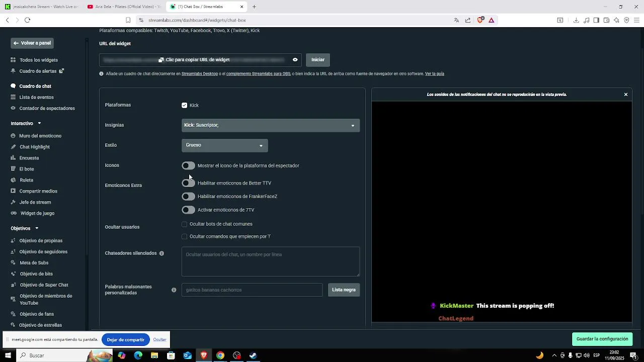Screen dimensions: 644x362
Task: Click the Widget de juego gamepad icon
Action: [x=14, y=213]
